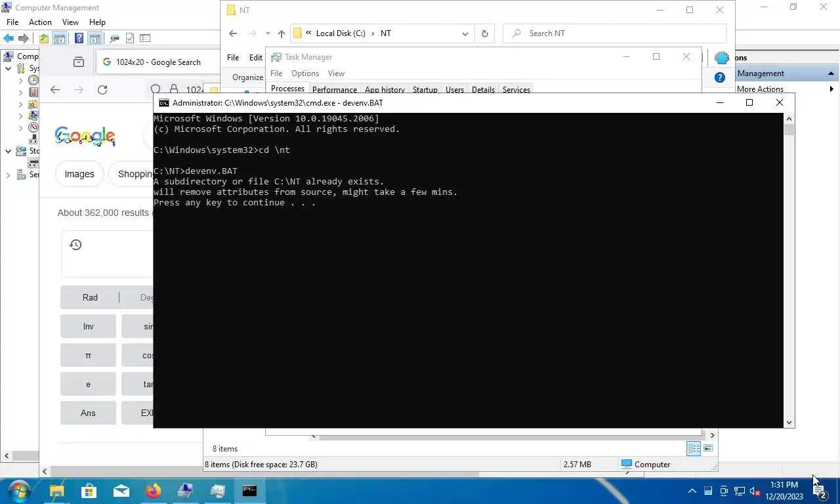Click the Up one level folder icon
This screenshot has width=840, height=504.
44,39
